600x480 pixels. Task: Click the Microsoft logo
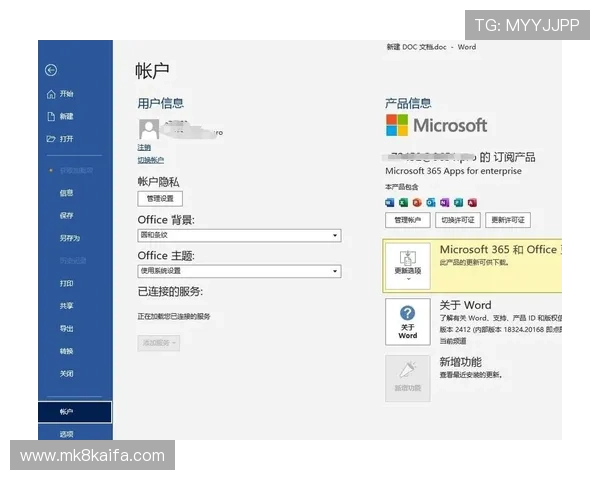click(x=436, y=125)
